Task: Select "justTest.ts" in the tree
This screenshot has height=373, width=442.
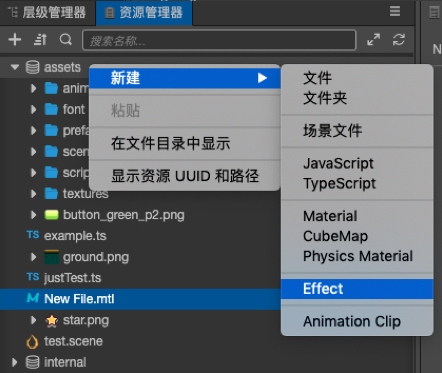Action: tap(72, 278)
